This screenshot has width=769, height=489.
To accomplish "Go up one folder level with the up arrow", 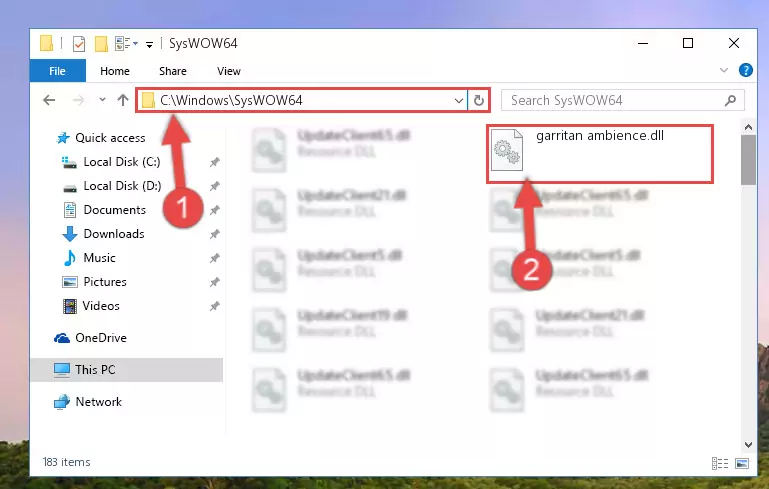I will (123, 100).
